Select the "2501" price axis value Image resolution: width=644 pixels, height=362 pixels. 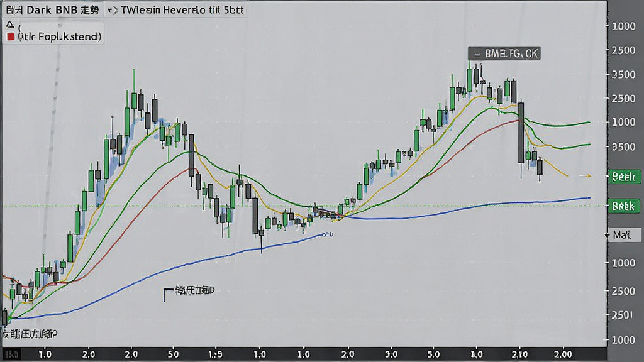tap(622, 315)
